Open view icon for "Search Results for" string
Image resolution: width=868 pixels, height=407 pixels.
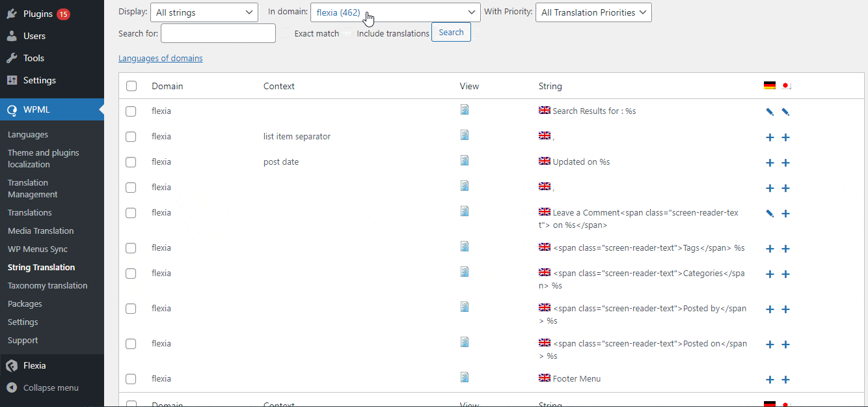(465, 109)
